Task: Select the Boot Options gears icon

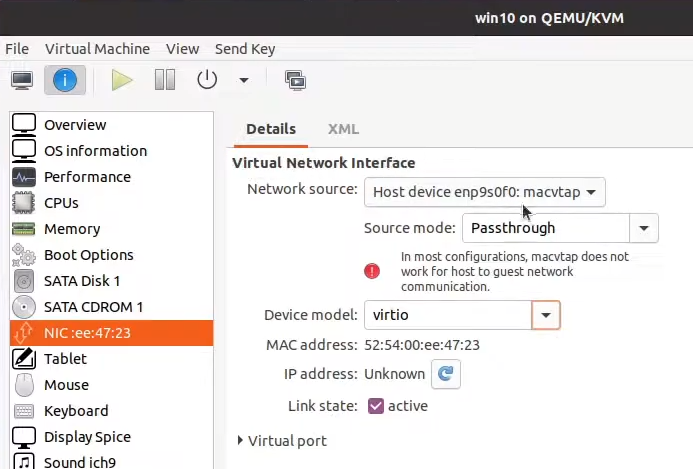Action: coord(24,255)
